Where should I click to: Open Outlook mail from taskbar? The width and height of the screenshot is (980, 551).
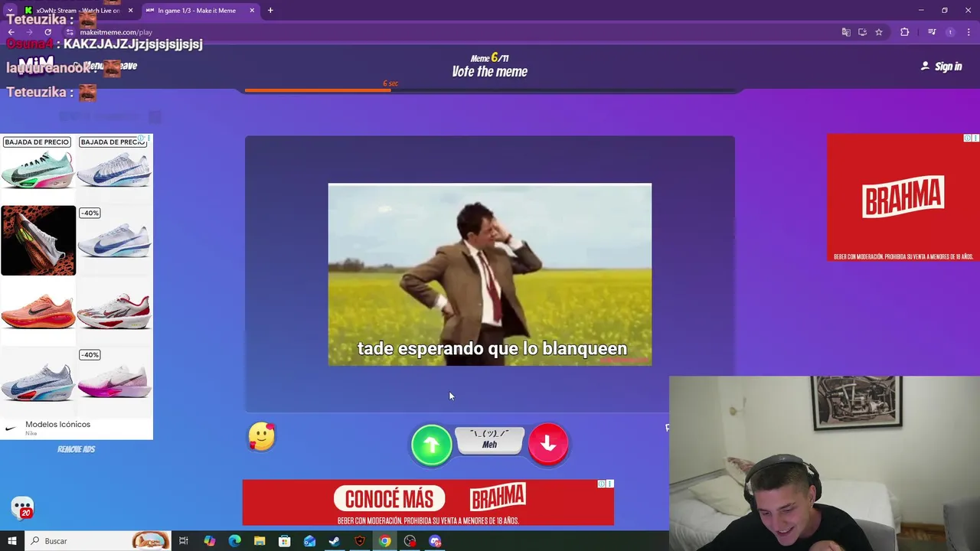[x=309, y=541]
